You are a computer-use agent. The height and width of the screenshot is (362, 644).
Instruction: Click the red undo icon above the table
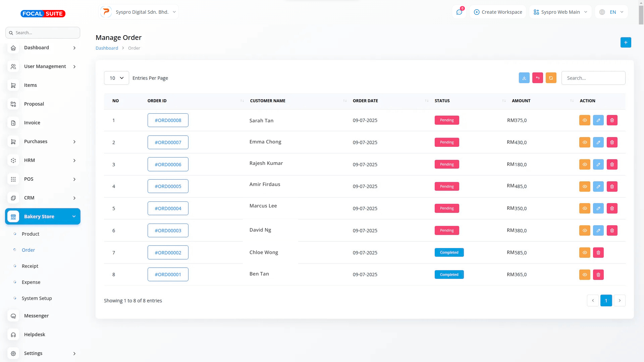(x=537, y=78)
